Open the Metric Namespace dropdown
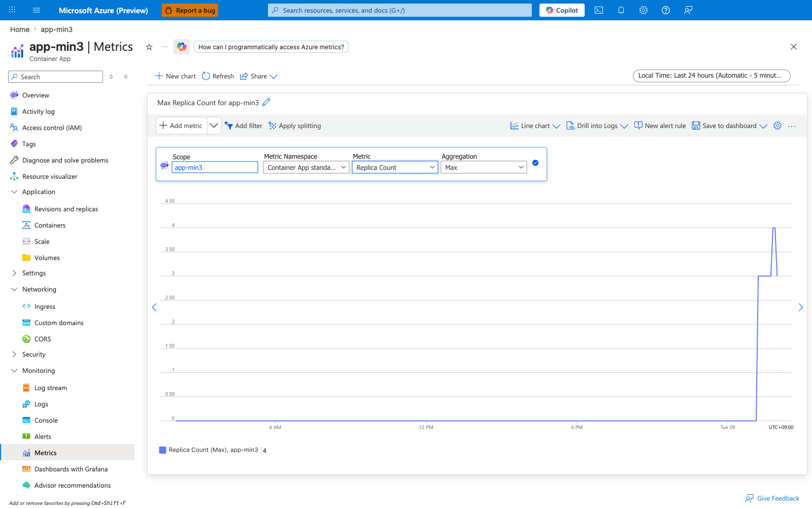 click(307, 167)
